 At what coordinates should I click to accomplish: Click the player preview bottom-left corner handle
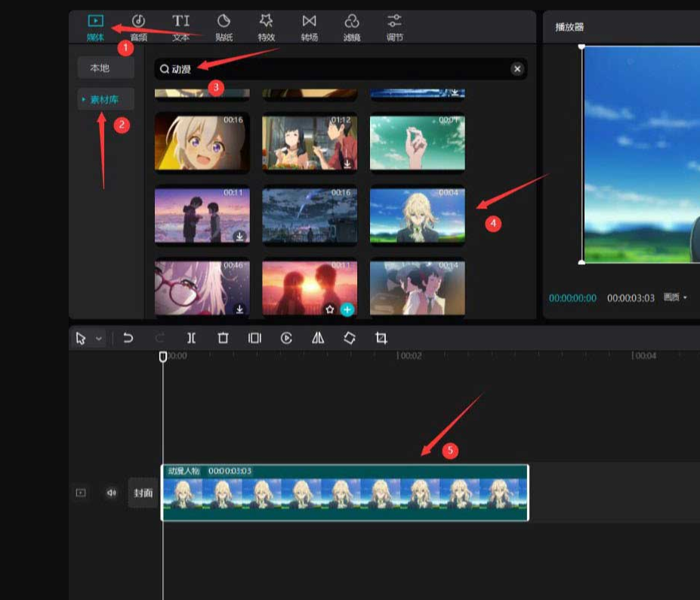(x=581, y=263)
